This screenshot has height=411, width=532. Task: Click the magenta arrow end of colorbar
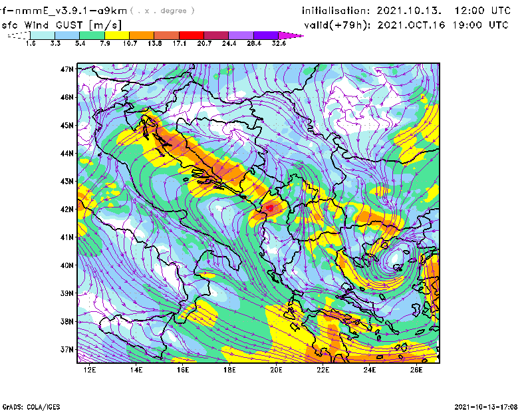click(290, 35)
